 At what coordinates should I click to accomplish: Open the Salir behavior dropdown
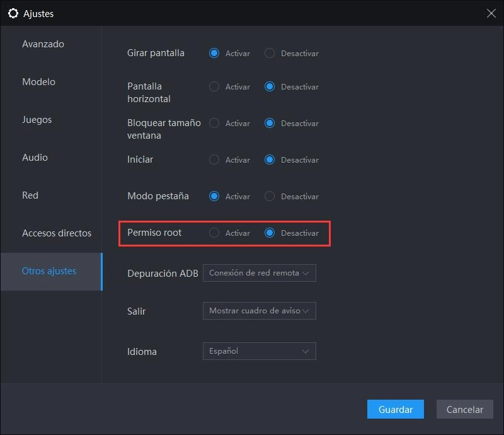(x=260, y=311)
